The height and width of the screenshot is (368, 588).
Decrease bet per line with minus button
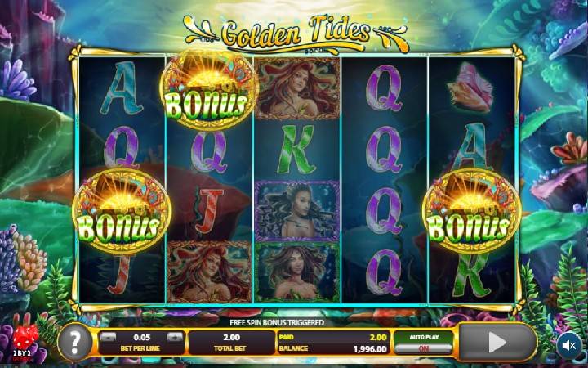click(108, 337)
